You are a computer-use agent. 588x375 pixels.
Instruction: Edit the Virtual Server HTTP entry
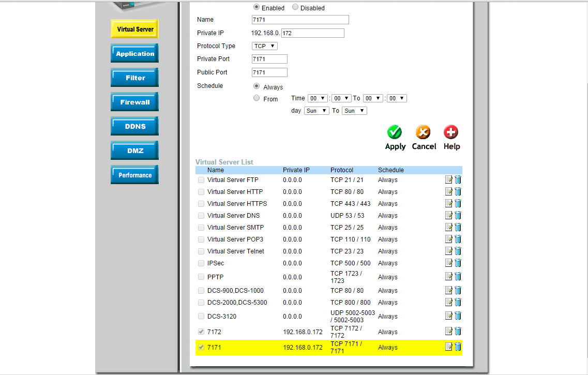click(448, 191)
